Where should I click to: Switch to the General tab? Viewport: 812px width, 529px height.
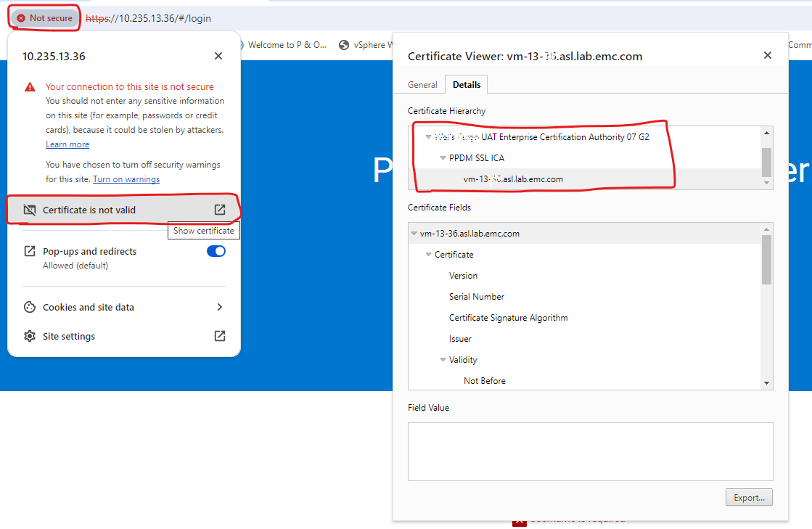tap(422, 84)
